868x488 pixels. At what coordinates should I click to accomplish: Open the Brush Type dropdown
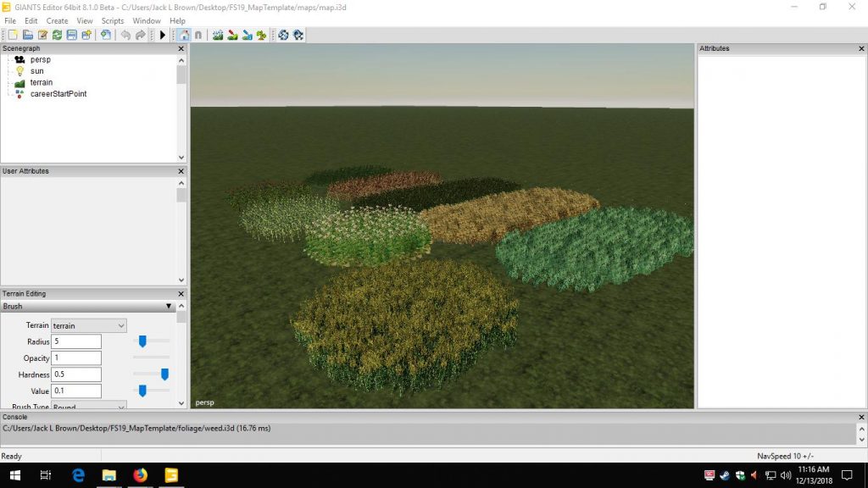click(88, 406)
